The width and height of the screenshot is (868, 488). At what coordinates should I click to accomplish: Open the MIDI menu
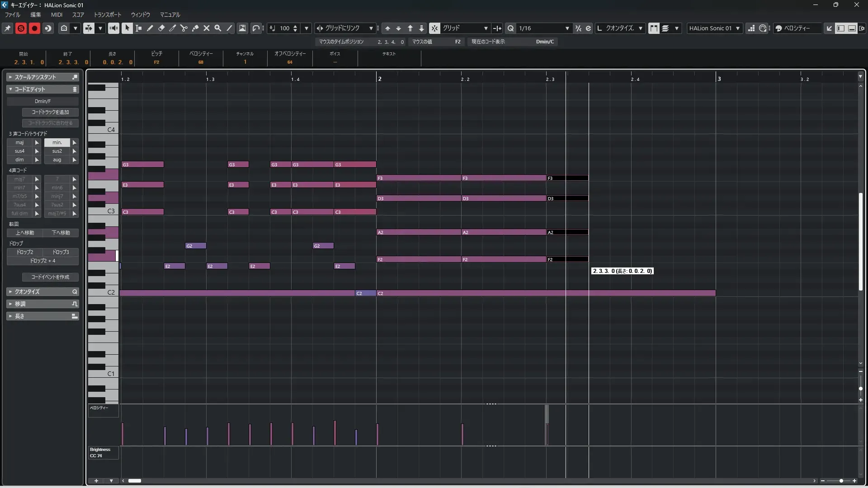[57, 14]
